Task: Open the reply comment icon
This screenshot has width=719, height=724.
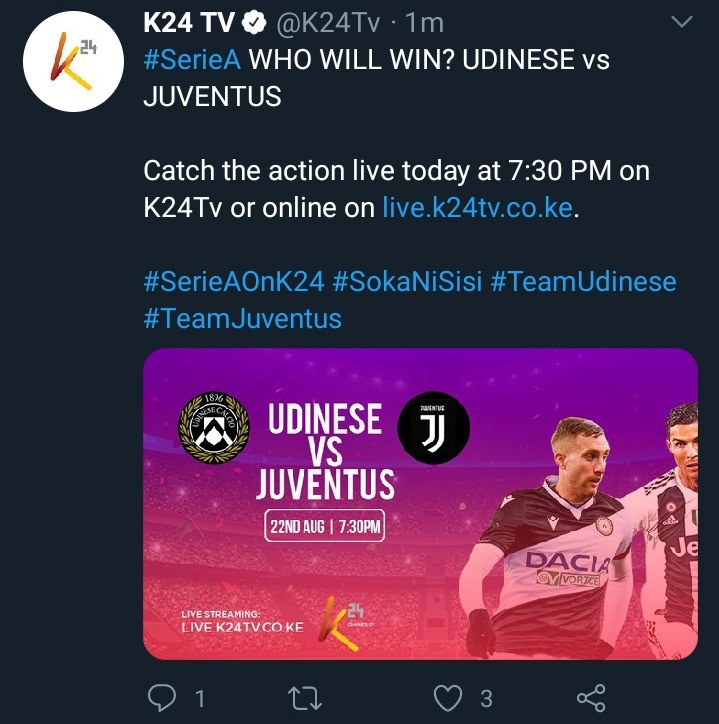Action: [162, 697]
